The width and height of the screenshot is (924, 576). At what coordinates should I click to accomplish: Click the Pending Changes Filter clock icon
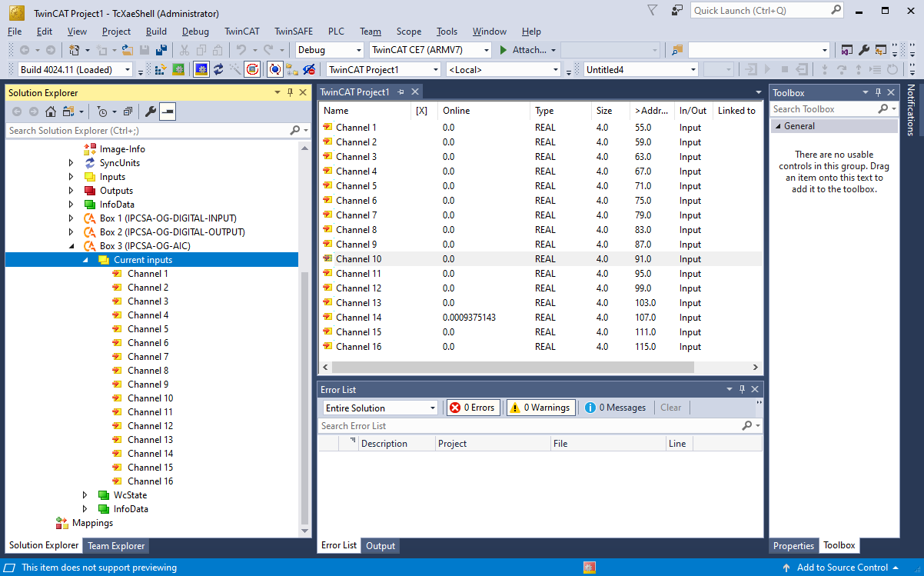coord(102,112)
